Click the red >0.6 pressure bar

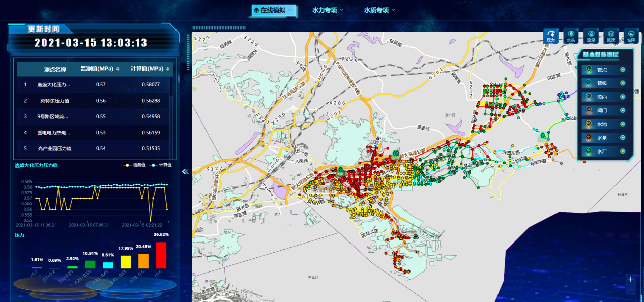click(161, 255)
